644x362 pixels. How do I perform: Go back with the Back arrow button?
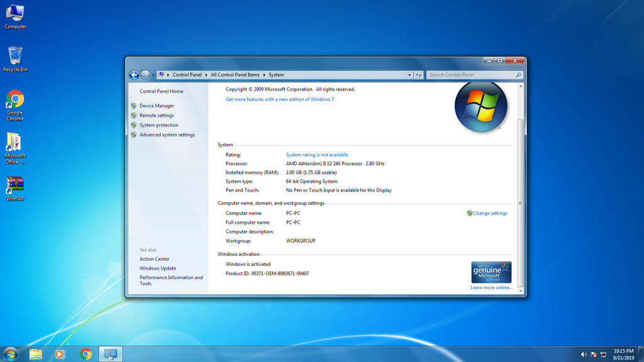pyautogui.click(x=134, y=75)
